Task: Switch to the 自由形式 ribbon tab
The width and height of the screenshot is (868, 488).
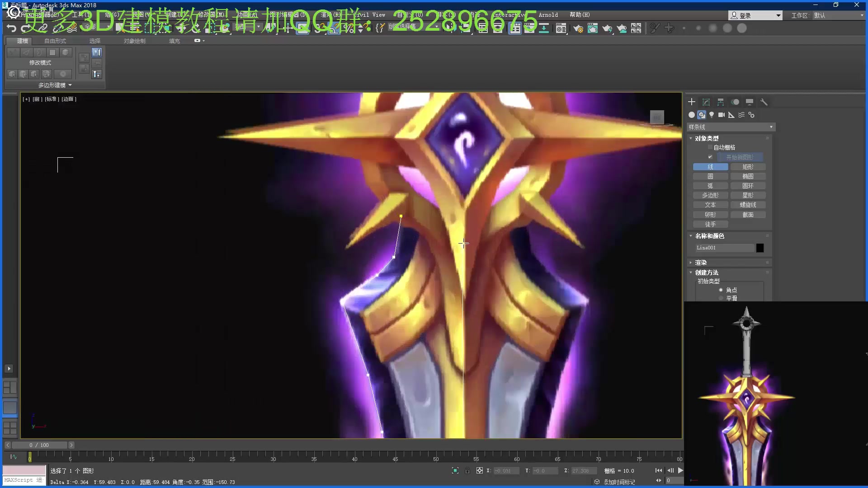Action: pyautogui.click(x=55, y=41)
